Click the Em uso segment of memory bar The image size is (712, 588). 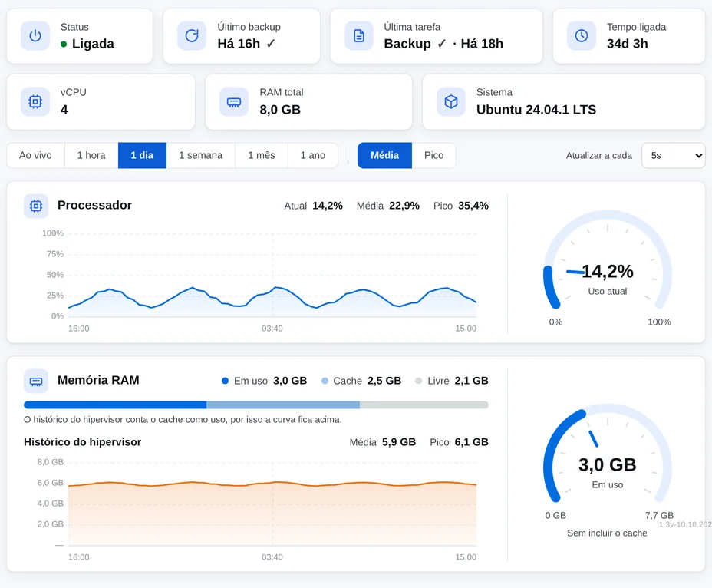(115, 405)
